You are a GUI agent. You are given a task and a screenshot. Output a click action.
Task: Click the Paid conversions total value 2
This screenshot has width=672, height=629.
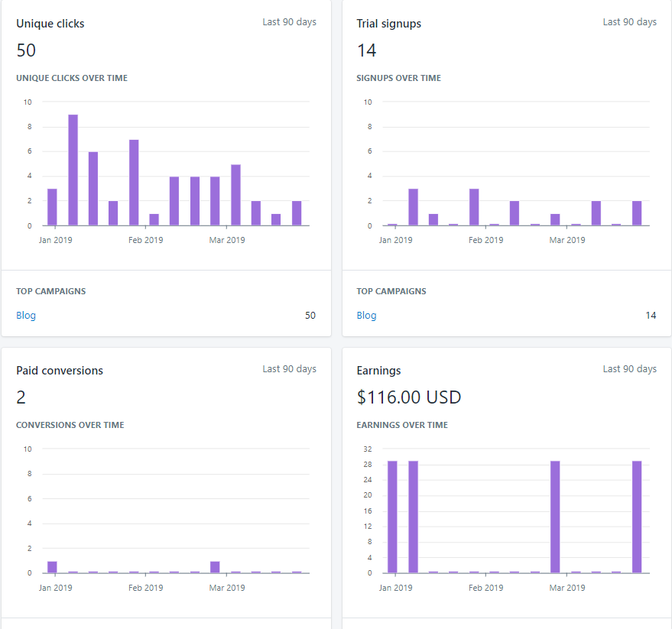[21, 397]
